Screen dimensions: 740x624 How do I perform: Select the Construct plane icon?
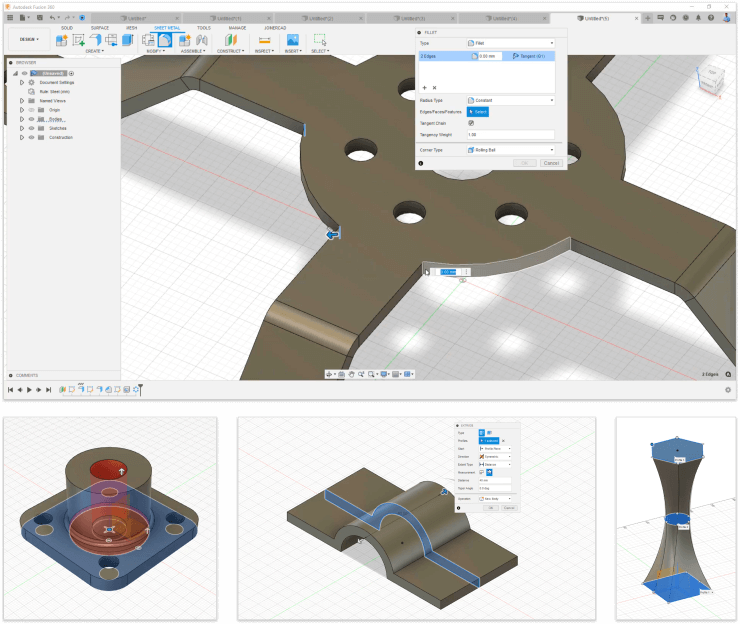[231, 41]
